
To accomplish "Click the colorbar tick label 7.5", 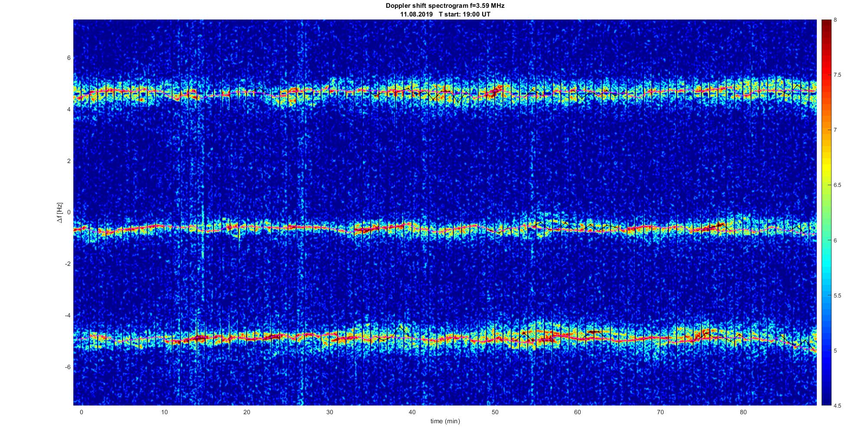I will point(837,75).
